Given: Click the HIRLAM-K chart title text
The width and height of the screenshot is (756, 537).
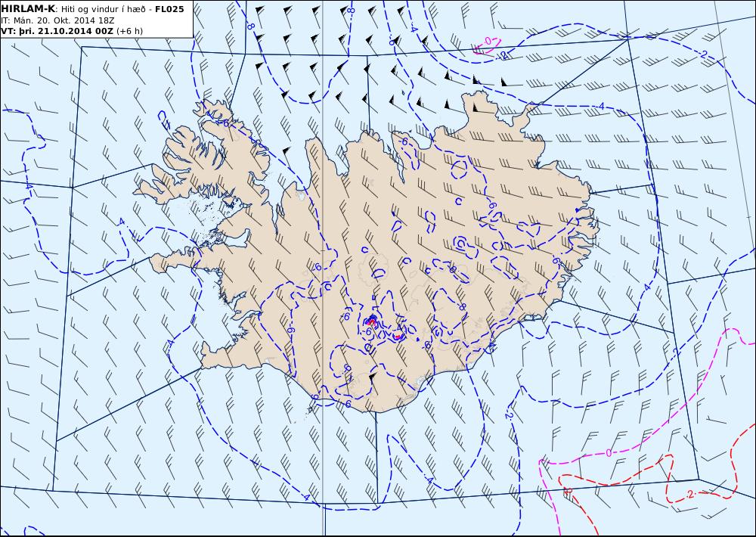Looking at the screenshot, I should [29, 9].
